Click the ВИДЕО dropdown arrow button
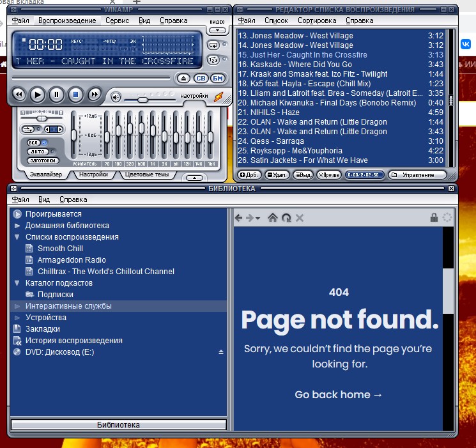This screenshot has width=476, height=448. coord(217,31)
